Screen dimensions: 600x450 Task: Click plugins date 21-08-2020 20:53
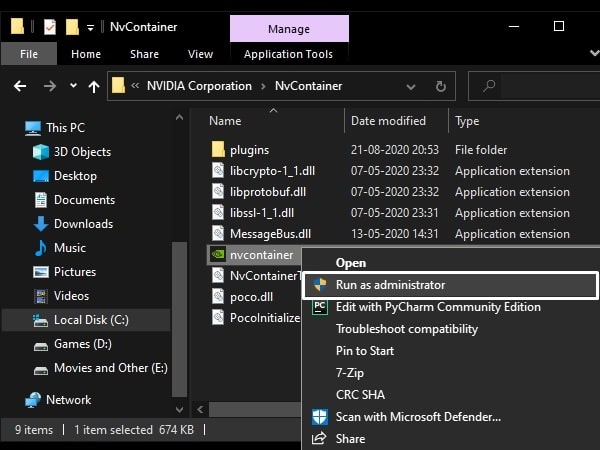pos(395,150)
